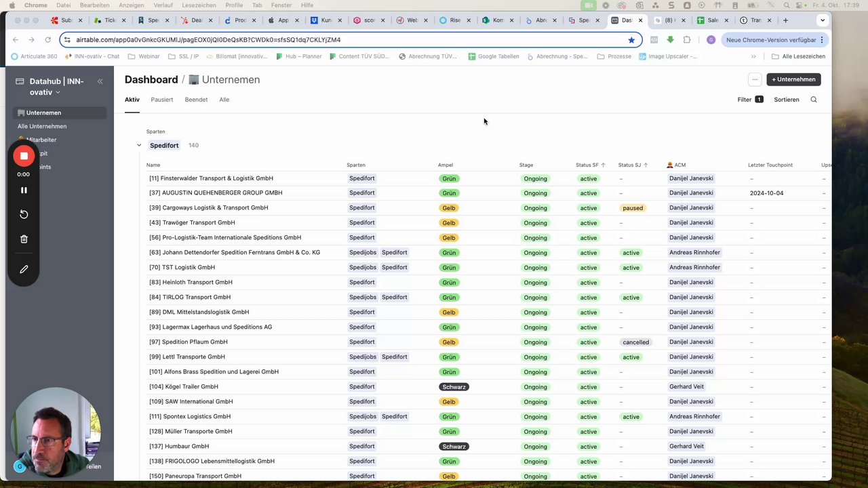Open the Sortieren menu
The height and width of the screenshot is (488, 868).
(787, 100)
